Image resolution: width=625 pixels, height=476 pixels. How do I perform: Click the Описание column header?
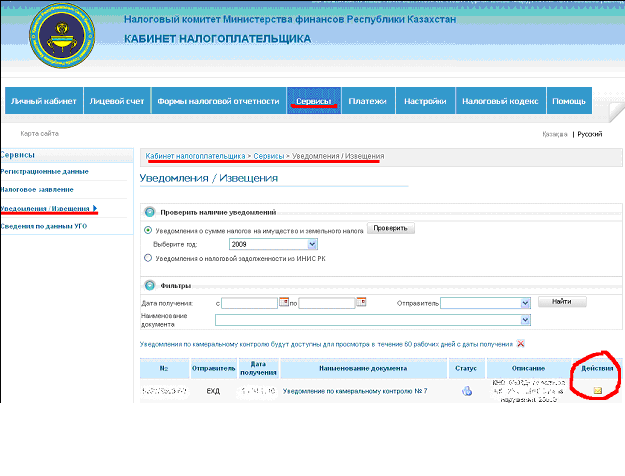pyautogui.click(x=529, y=368)
